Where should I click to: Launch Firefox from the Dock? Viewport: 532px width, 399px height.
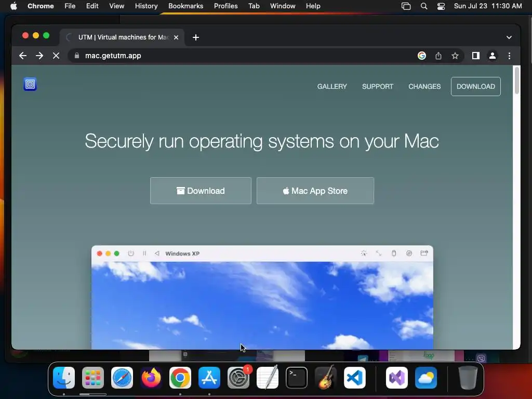click(151, 378)
